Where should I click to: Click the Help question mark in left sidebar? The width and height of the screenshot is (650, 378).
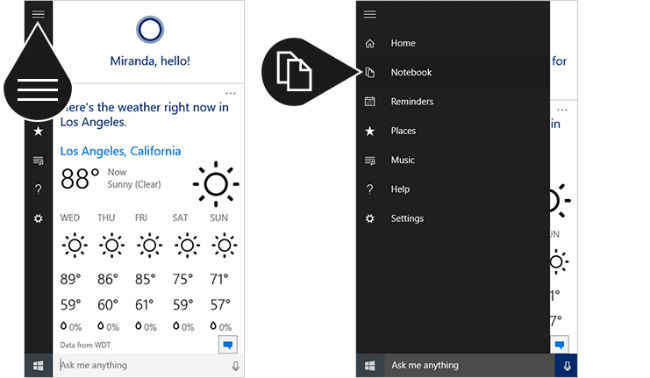[x=38, y=189]
